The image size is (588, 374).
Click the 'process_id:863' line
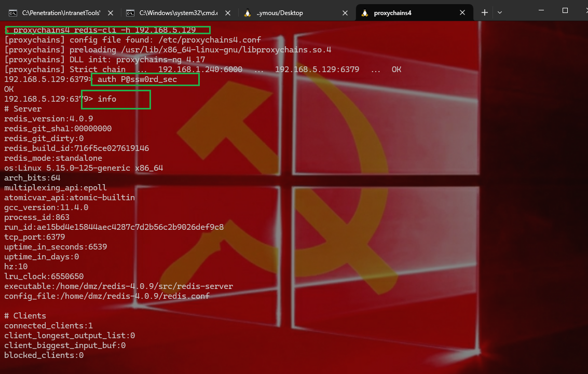click(x=37, y=217)
